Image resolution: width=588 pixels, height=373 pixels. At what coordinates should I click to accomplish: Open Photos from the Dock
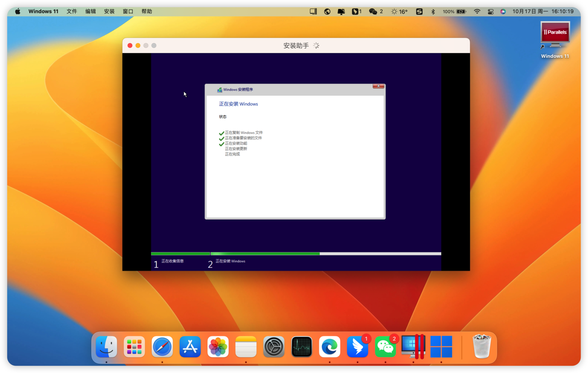point(218,347)
